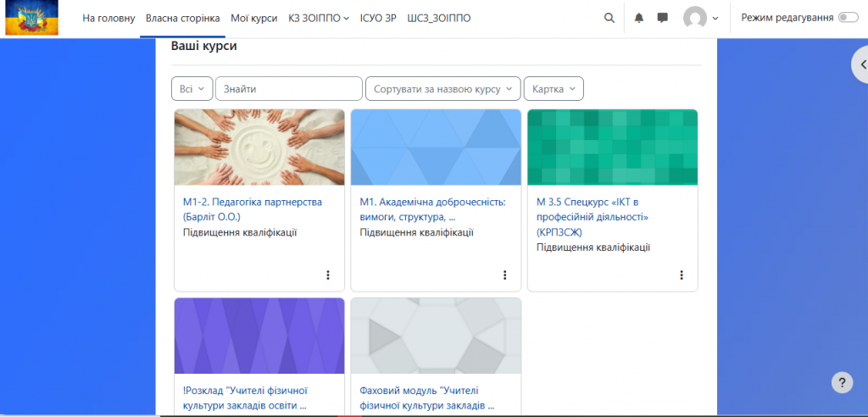This screenshot has height=417, width=868.
Task: Click Підвищення кваліфікації under Спецкурс ІКТ
Action: [x=593, y=247]
